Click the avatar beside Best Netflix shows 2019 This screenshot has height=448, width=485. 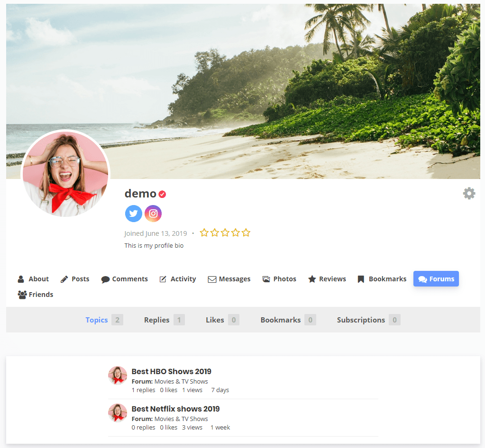tap(118, 413)
